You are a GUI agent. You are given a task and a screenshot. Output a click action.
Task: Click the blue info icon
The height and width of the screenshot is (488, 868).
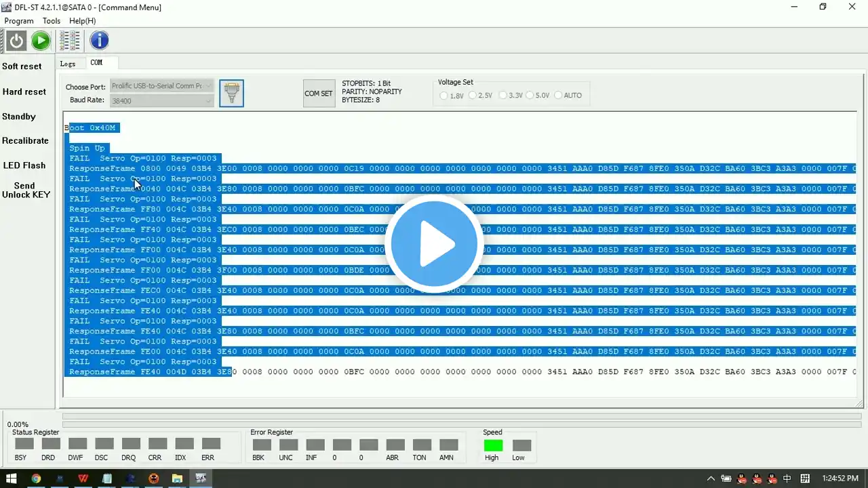[99, 41]
